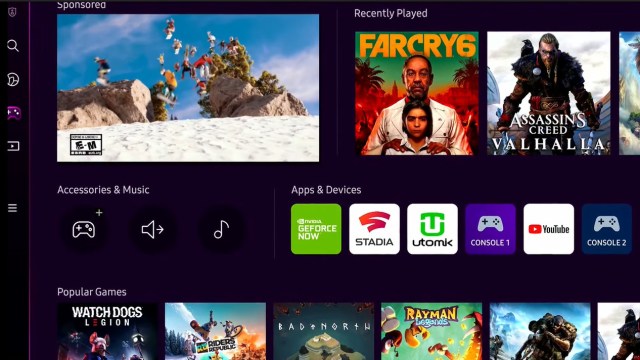The image size is (640, 360).
Task: Open the soldier game tile next to Rayman Legends
Action: point(540,331)
